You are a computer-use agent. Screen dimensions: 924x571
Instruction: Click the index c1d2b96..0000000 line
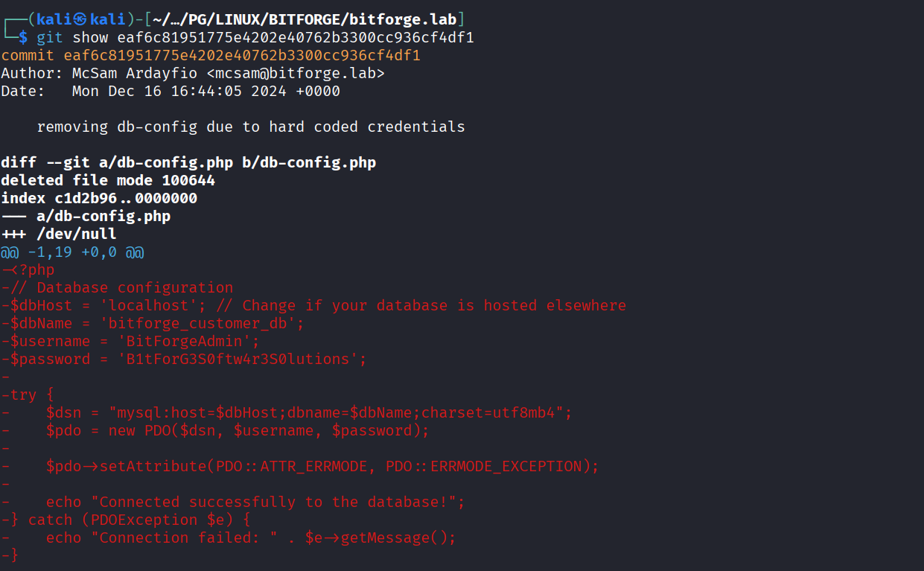point(99,198)
